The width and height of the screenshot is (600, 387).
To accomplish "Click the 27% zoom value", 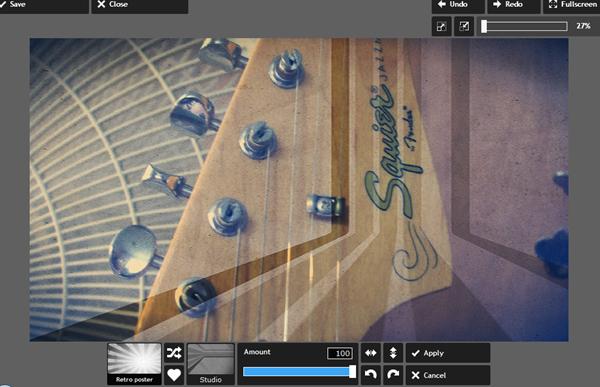I will click(583, 26).
